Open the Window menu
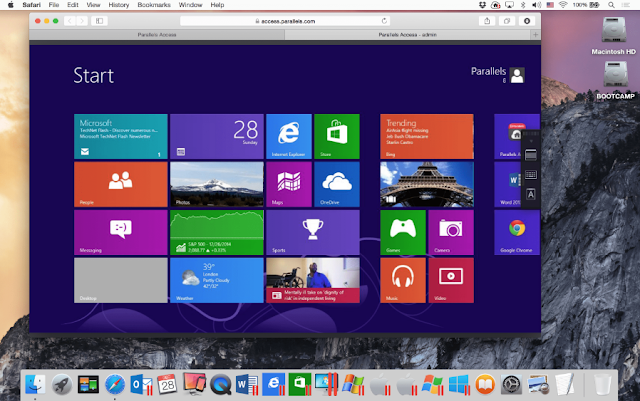The image size is (640, 401). click(191, 5)
